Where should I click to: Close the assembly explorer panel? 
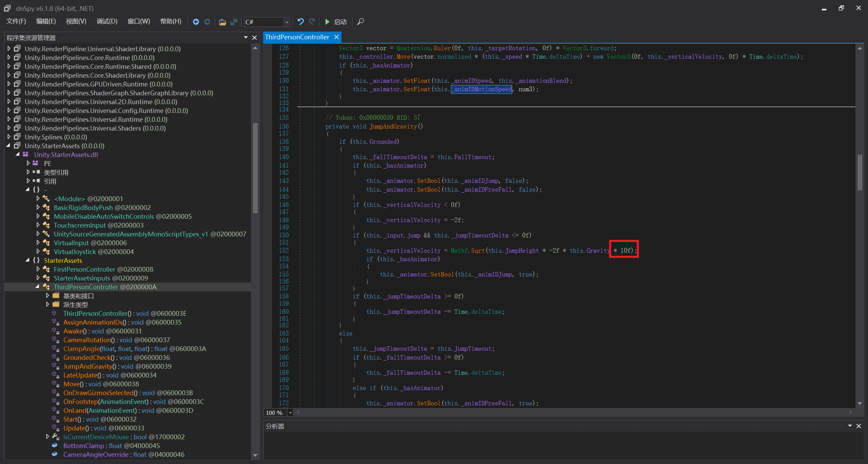coord(254,38)
